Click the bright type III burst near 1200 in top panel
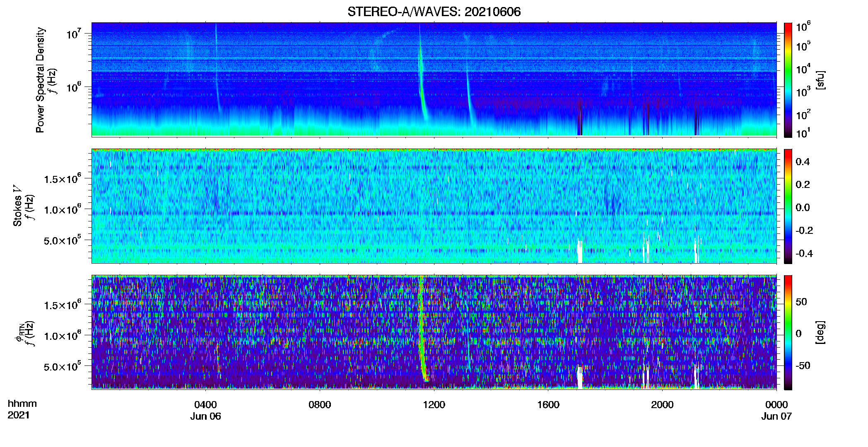Screen dimensions: 868x447 click(422, 79)
